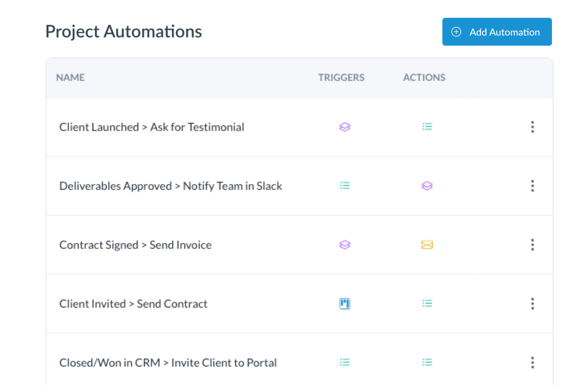Viewport: 588px width, 385px height.
Task: Click the green list action icon for Invite Client to Portal
Action: pos(427,362)
